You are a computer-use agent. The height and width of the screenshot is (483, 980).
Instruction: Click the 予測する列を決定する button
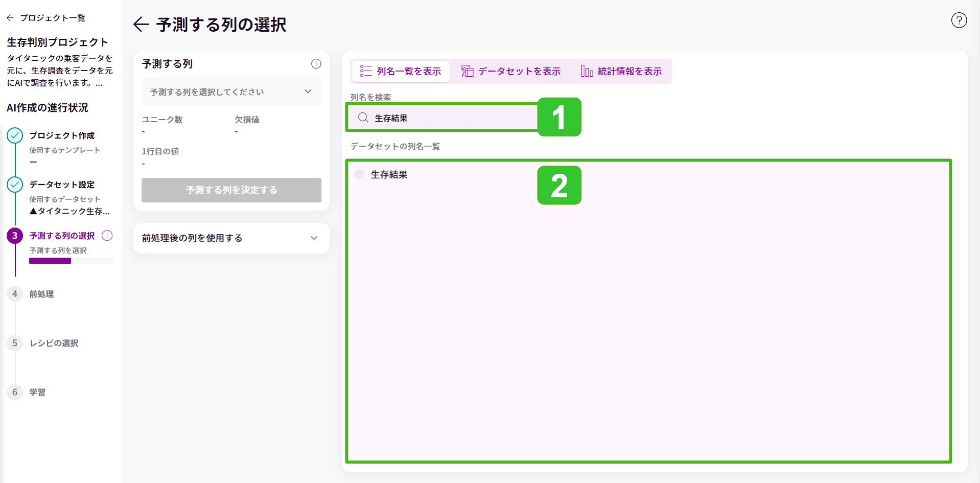click(231, 190)
